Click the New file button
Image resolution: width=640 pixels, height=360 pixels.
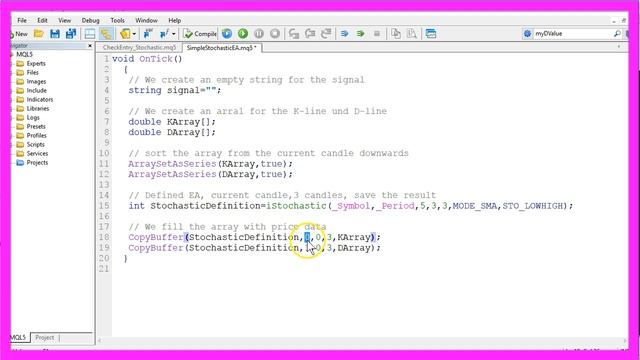[19, 34]
